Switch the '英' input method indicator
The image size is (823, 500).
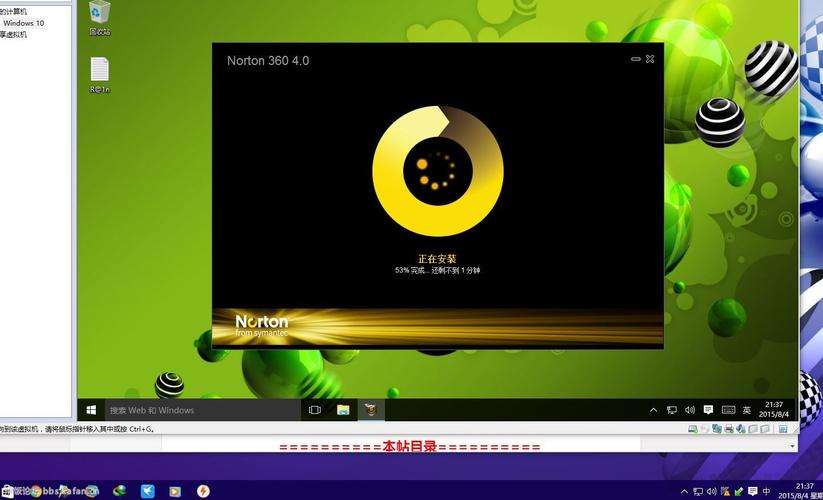coord(747,410)
